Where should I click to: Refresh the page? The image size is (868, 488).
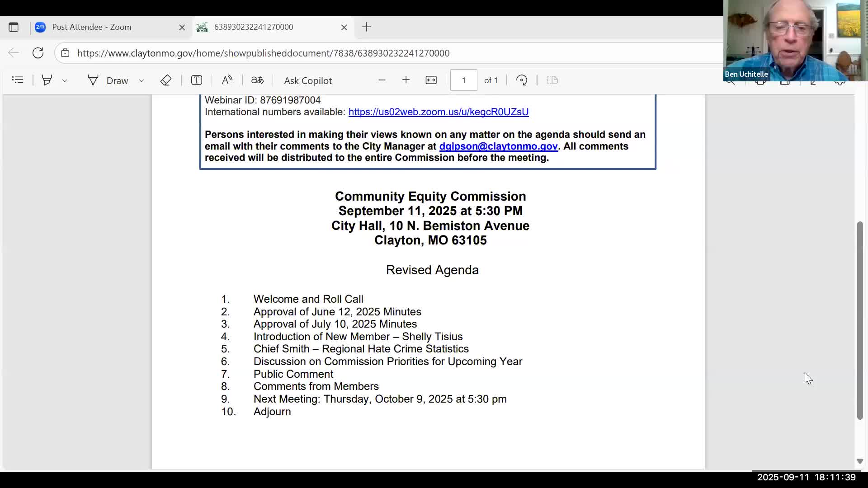[x=38, y=53]
